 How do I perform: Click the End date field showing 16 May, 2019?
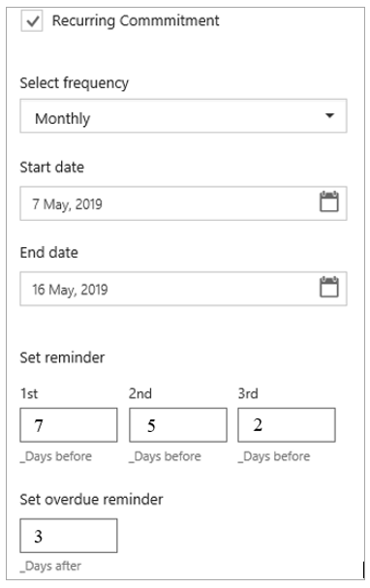[x=183, y=289]
